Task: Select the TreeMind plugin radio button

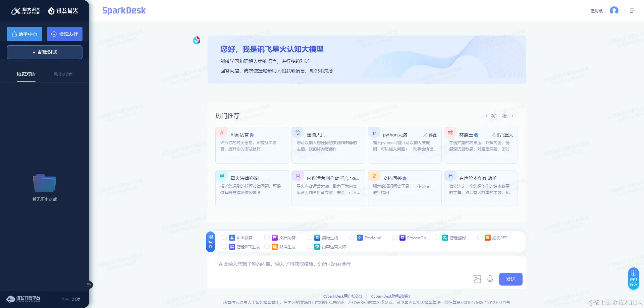Action: (352, 237)
